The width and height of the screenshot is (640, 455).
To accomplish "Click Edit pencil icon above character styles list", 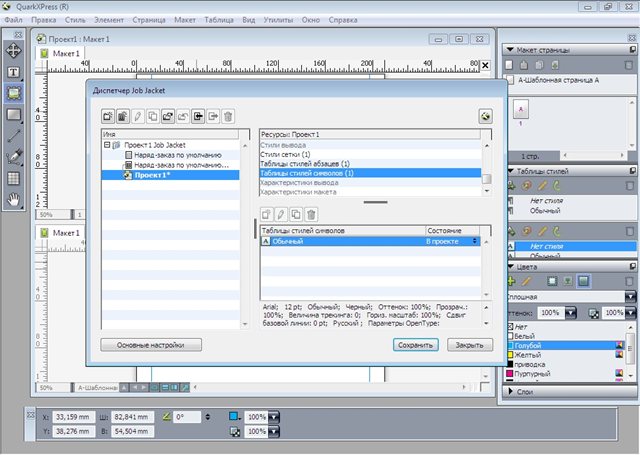I will click(281, 214).
